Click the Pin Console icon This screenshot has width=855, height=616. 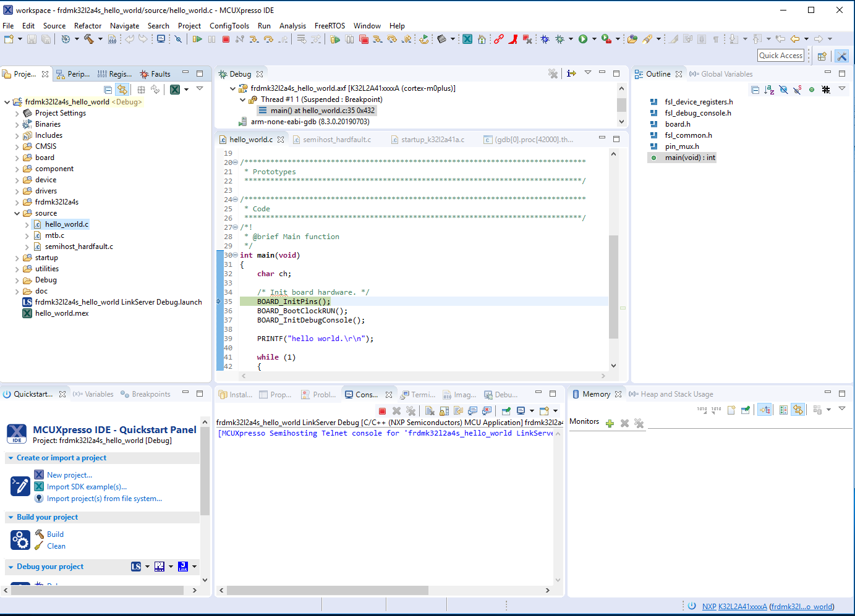pos(506,411)
